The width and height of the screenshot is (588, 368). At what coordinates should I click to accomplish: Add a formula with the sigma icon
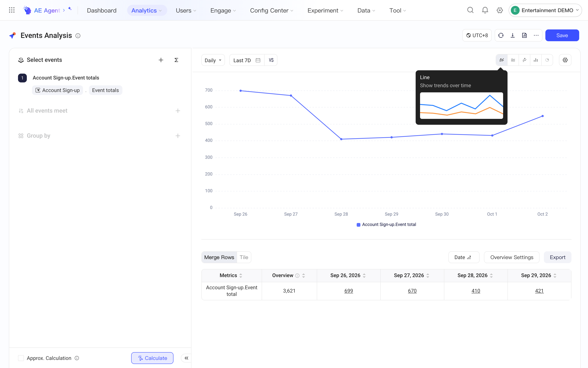tap(176, 60)
